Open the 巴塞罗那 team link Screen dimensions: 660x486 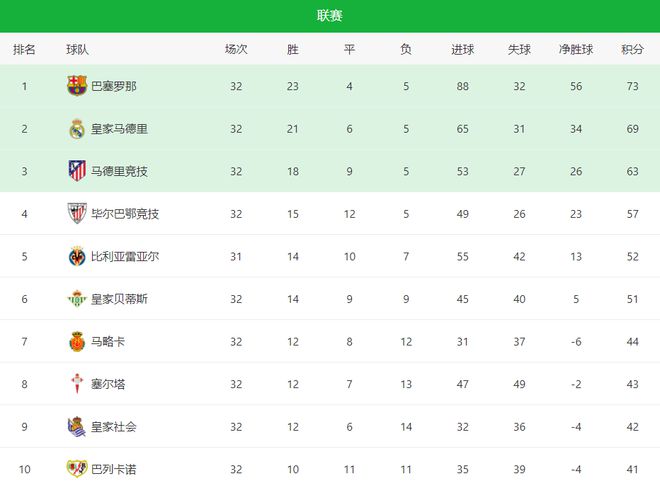114,87
